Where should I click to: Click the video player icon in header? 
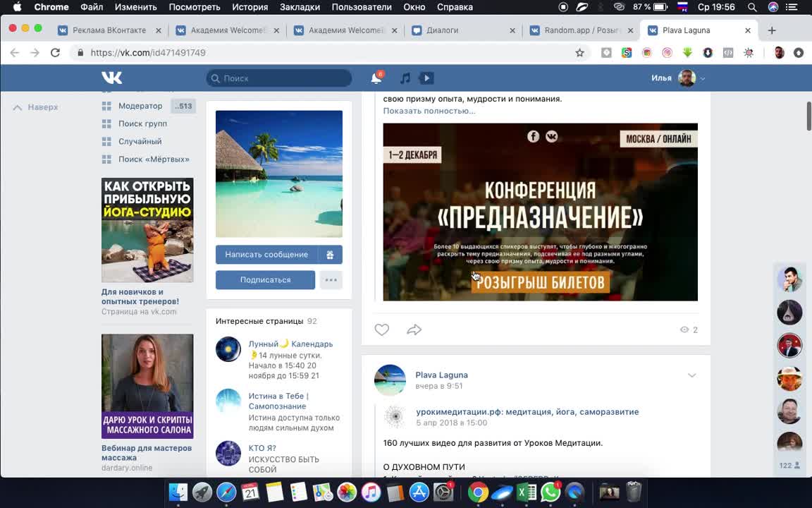[426, 78]
